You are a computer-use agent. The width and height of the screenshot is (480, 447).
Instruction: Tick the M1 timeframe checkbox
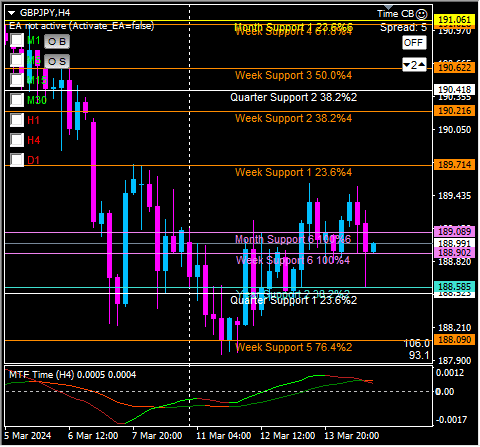(17, 40)
